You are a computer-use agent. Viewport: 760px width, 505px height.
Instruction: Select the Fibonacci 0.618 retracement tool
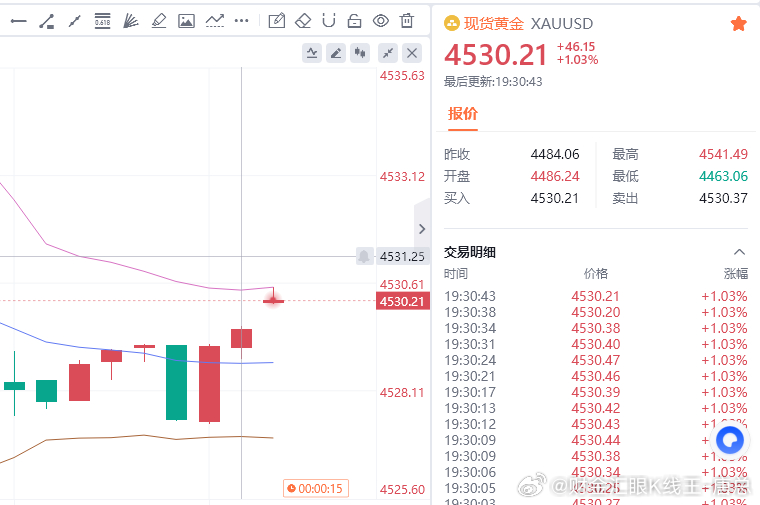[102, 21]
